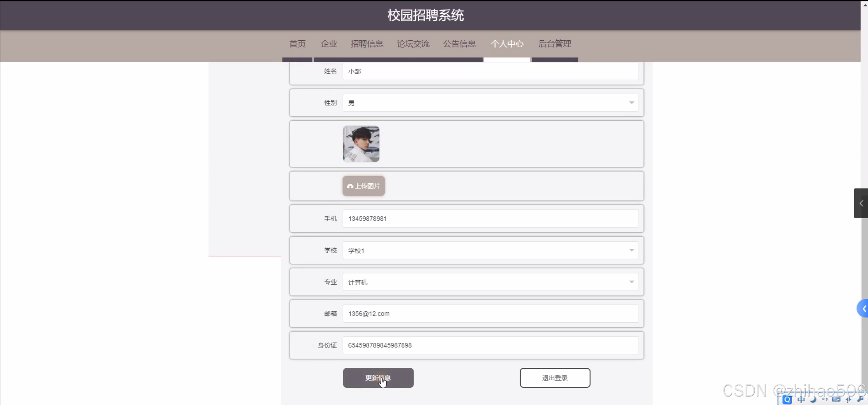Open the 后台管理 nav tab

pos(555,44)
